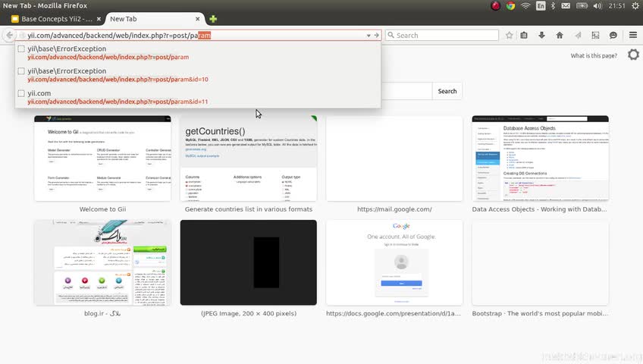Open the chat bubble icon

coord(613,35)
